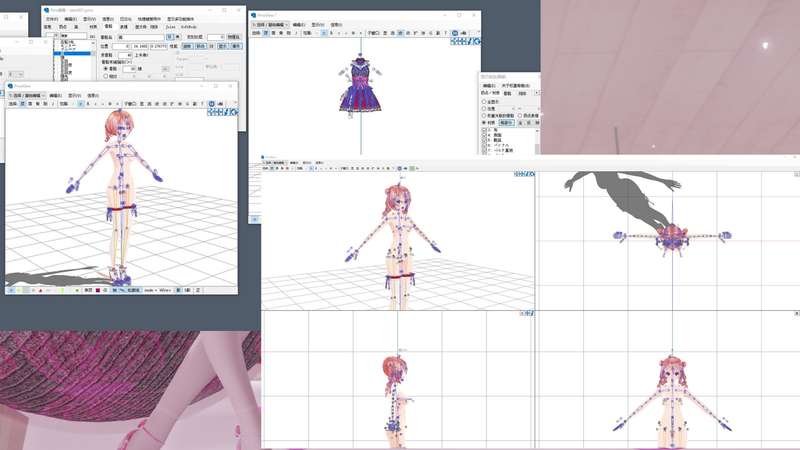This screenshot has height=450, width=800.
Task: Switch to the 材质 tab in PMX editor
Action: [x=92, y=27]
